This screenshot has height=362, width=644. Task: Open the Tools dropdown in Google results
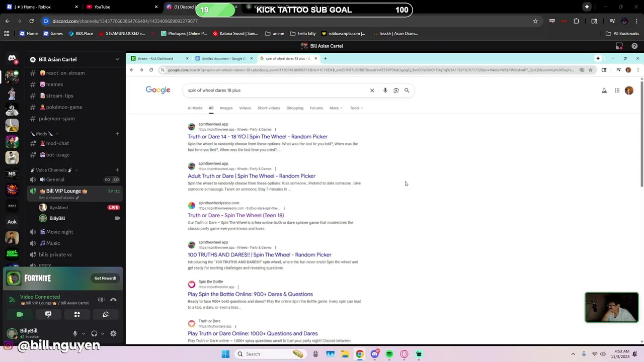(356, 108)
